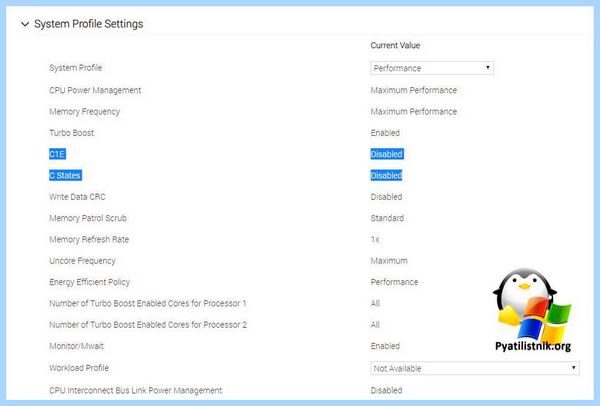The image size is (600, 406).
Task: Collapse the System Profile Settings section
Action: click(25, 24)
